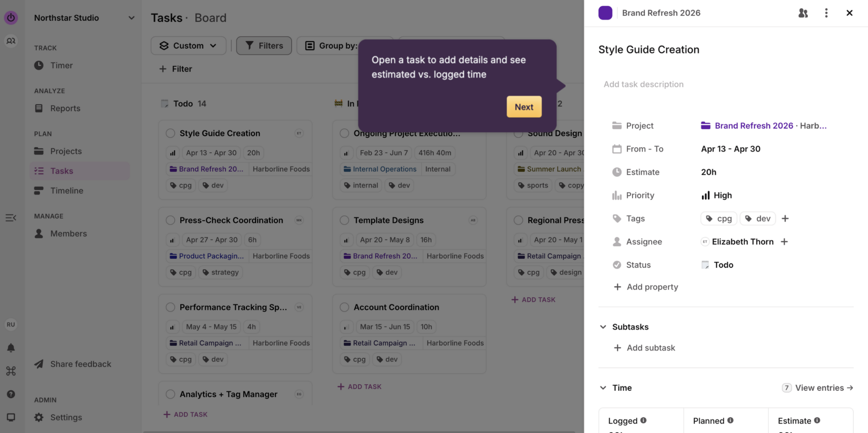
Task: Click the collapse sidebar icon
Action: [11, 218]
